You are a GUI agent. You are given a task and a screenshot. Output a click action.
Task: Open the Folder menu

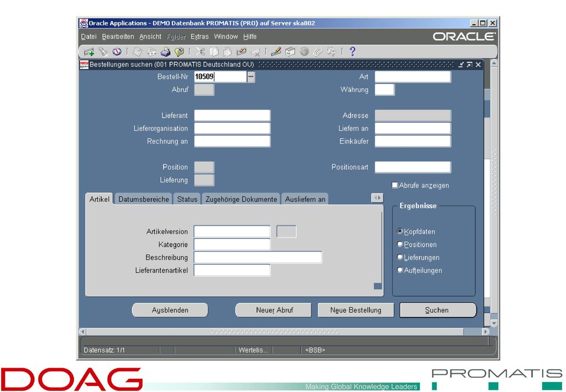176,36
